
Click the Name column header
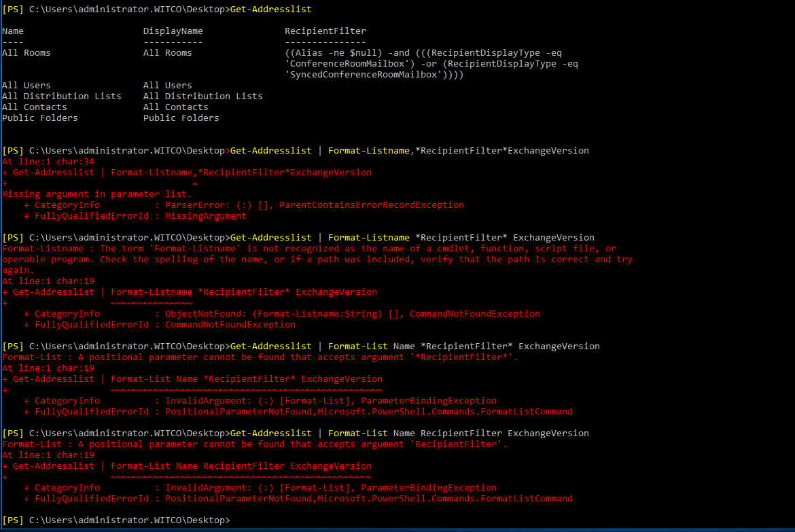(x=13, y=31)
